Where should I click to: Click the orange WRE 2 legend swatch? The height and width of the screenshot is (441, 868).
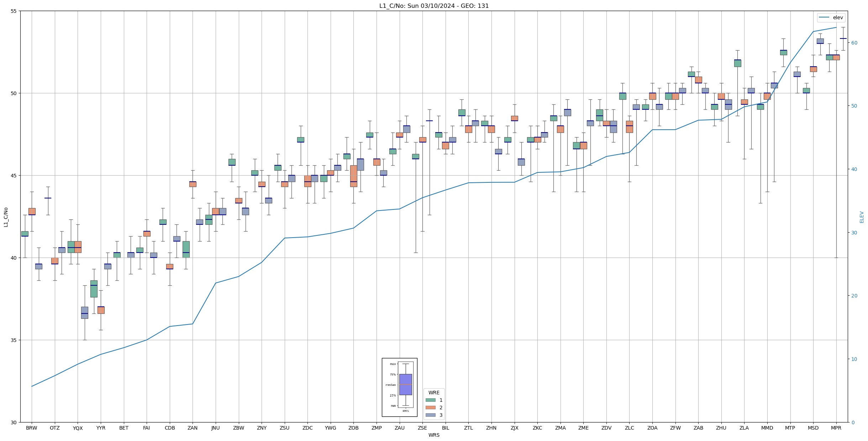[430, 408]
